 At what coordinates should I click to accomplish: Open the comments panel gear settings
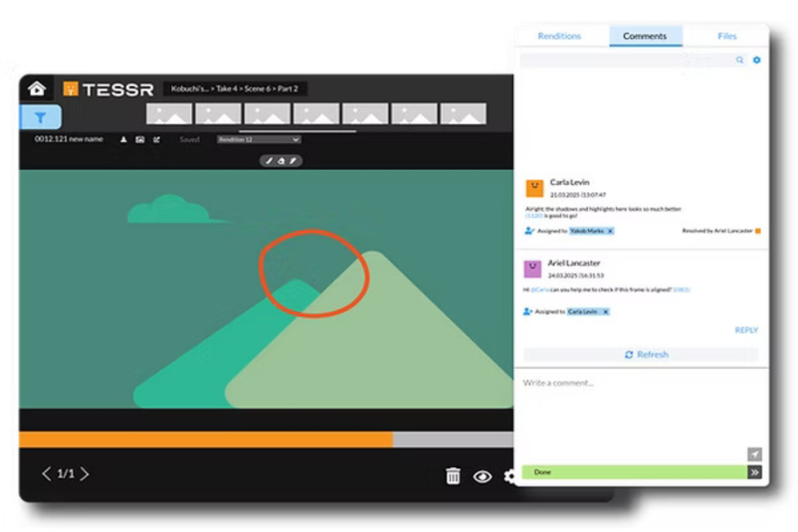(x=756, y=60)
